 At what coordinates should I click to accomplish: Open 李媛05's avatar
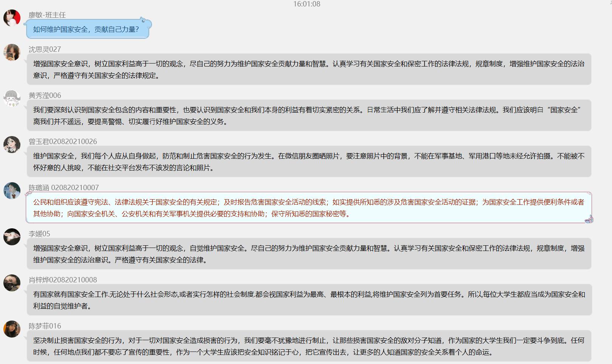[12, 237]
